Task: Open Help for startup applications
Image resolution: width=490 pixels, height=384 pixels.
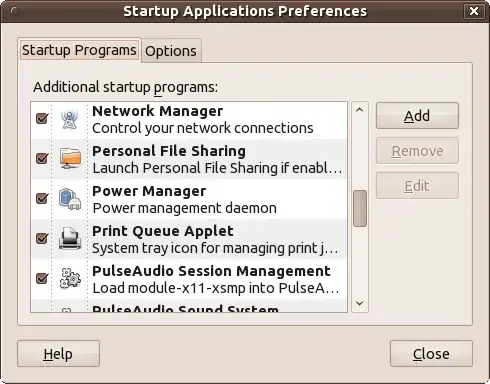Action: 58,354
